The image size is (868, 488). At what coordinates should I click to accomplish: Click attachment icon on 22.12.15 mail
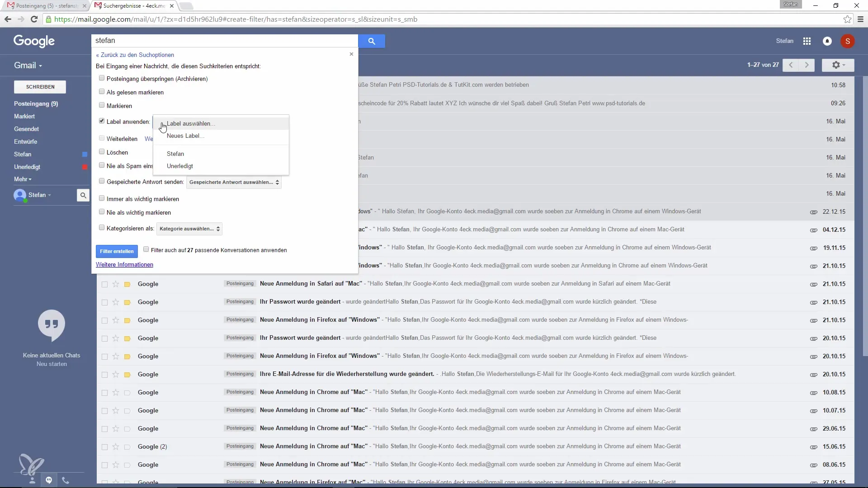(813, 212)
